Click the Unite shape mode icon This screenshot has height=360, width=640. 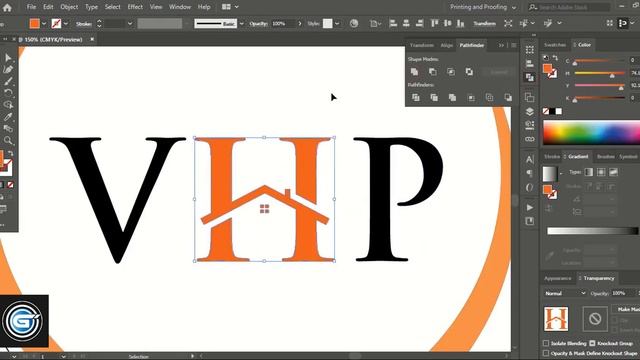(414, 72)
